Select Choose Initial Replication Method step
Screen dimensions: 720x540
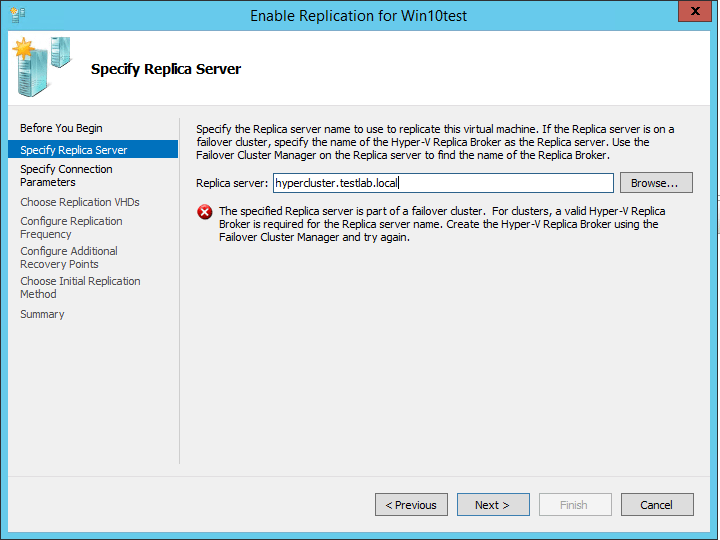click(80, 288)
